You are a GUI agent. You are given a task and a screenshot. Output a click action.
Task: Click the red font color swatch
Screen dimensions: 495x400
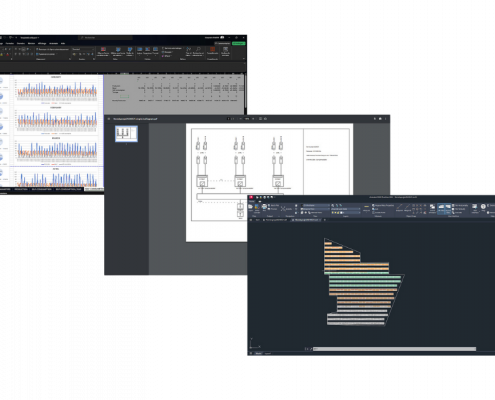[x=8, y=54]
